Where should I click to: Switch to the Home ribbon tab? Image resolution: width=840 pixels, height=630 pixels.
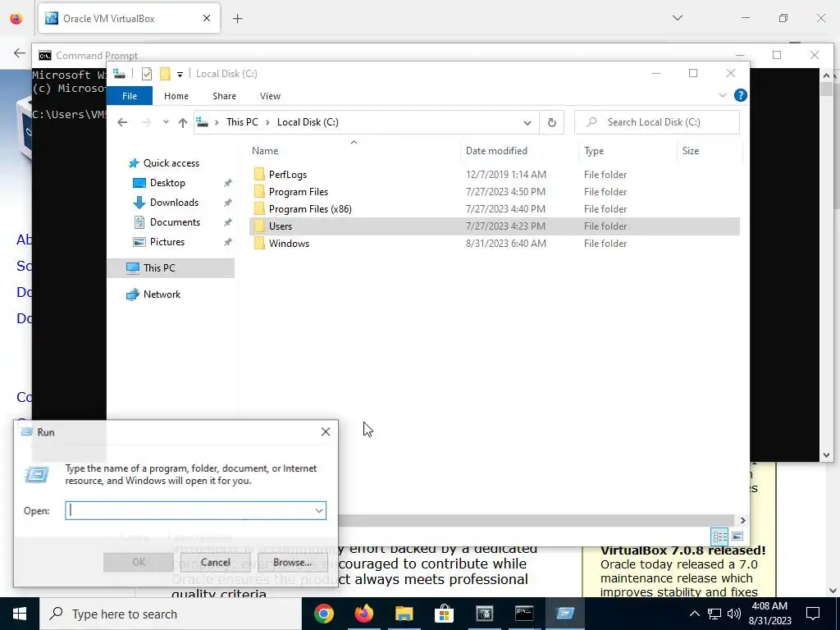point(176,96)
